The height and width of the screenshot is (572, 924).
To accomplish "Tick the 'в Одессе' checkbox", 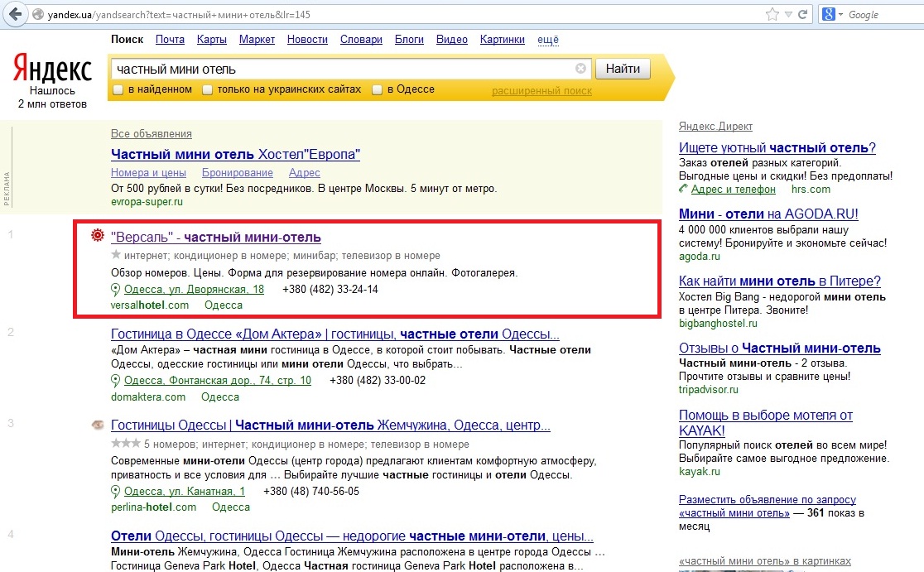I will [378, 89].
